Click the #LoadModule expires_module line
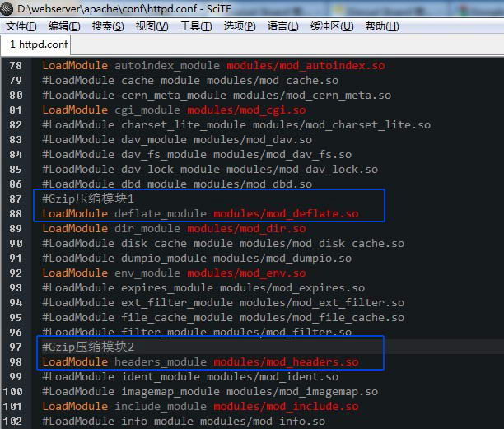Screen dimensions: 504x429 point(203,288)
